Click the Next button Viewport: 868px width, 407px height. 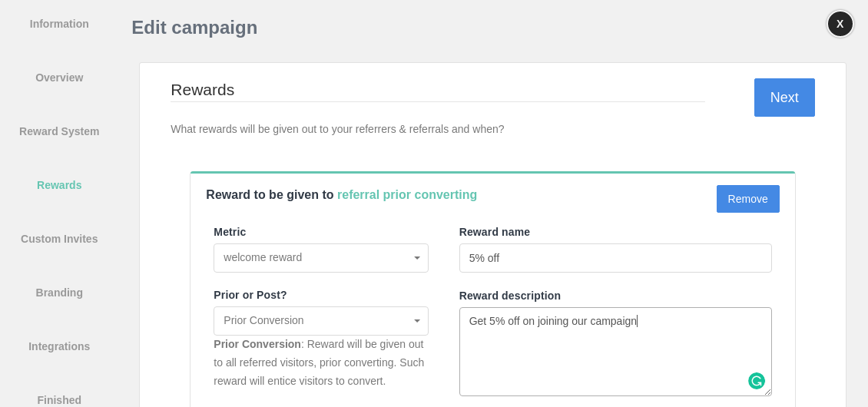click(784, 98)
